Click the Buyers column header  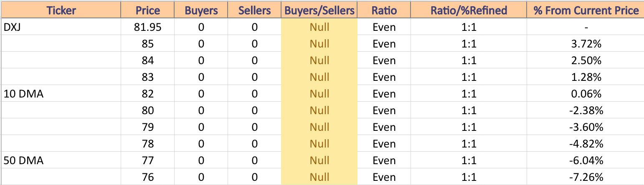(x=201, y=10)
